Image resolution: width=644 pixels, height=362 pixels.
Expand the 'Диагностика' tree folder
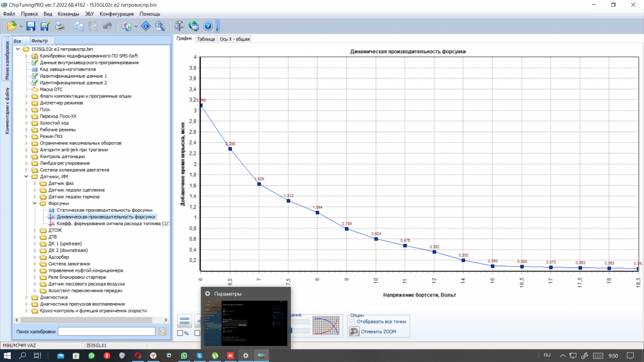[26, 297]
